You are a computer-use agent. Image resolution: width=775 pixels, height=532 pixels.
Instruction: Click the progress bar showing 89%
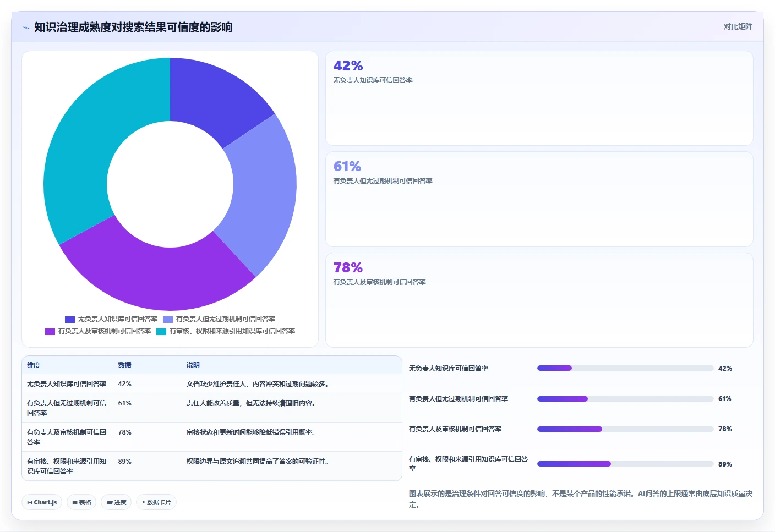tap(625, 464)
